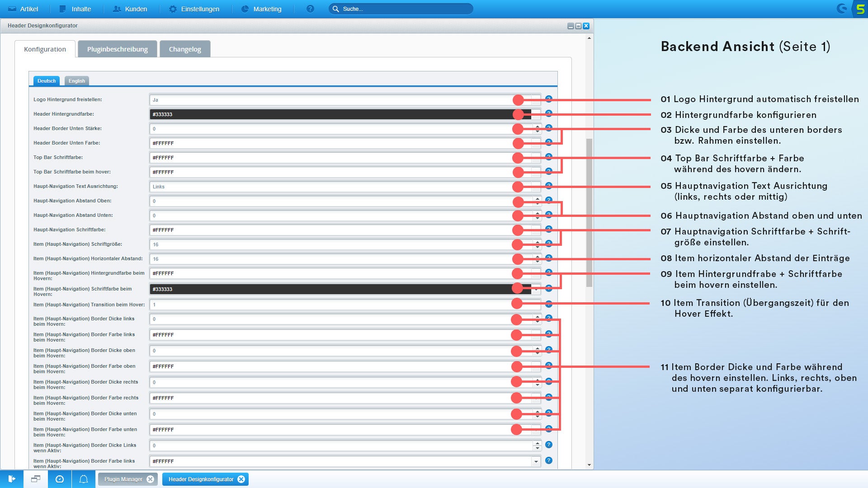The width and height of the screenshot is (868, 488).
Task: Switch to the Changelog tab
Action: (x=185, y=49)
